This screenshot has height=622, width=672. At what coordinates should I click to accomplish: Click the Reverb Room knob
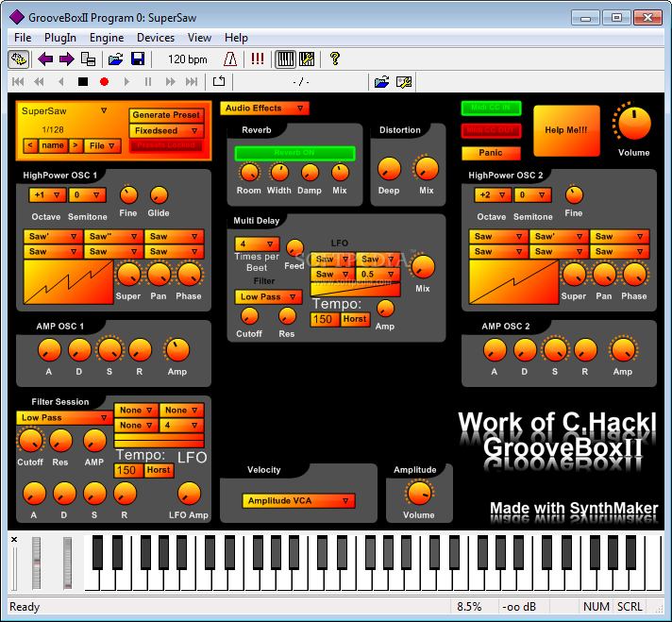[249, 173]
